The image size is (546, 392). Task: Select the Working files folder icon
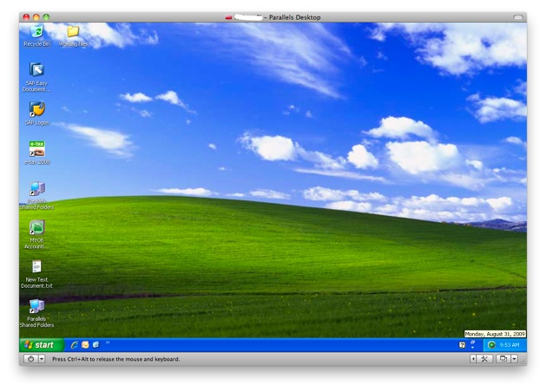pos(73,35)
